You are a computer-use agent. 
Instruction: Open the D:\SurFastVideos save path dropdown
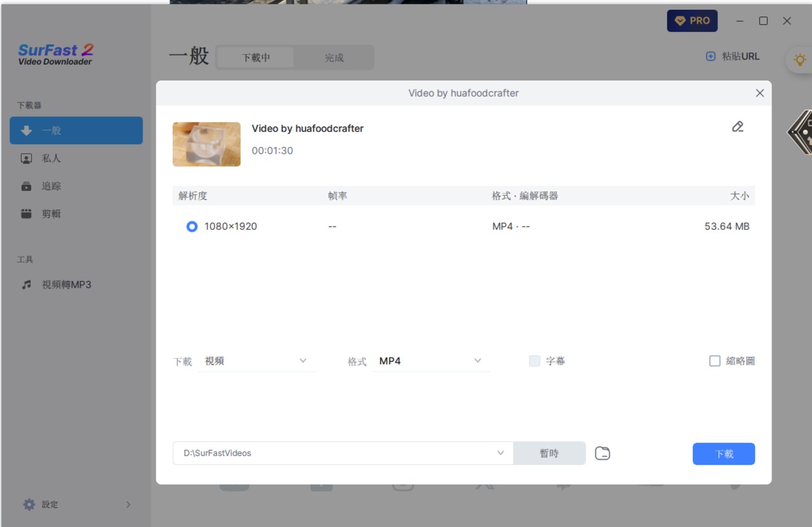pyautogui.click(x=501, y=453)
